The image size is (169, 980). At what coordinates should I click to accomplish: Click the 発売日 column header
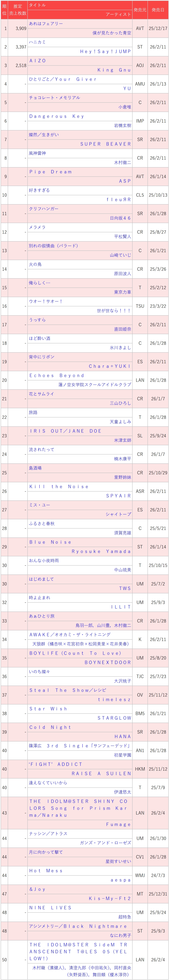(158, 10)
